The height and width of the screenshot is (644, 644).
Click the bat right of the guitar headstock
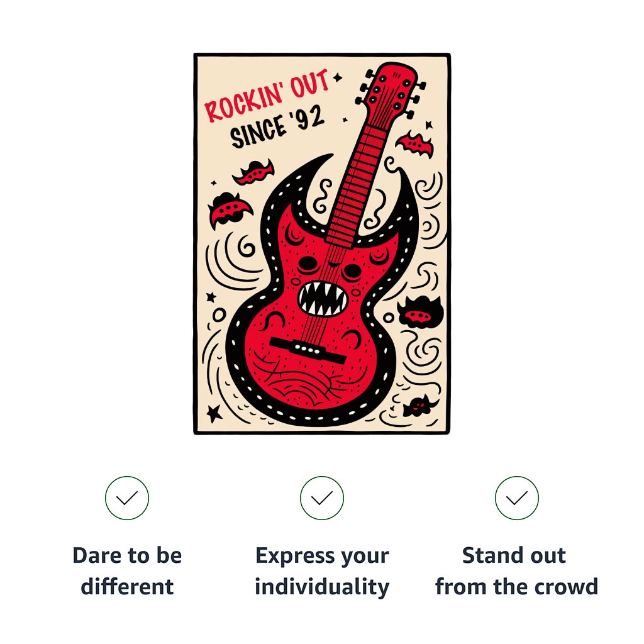pos(415,145)
